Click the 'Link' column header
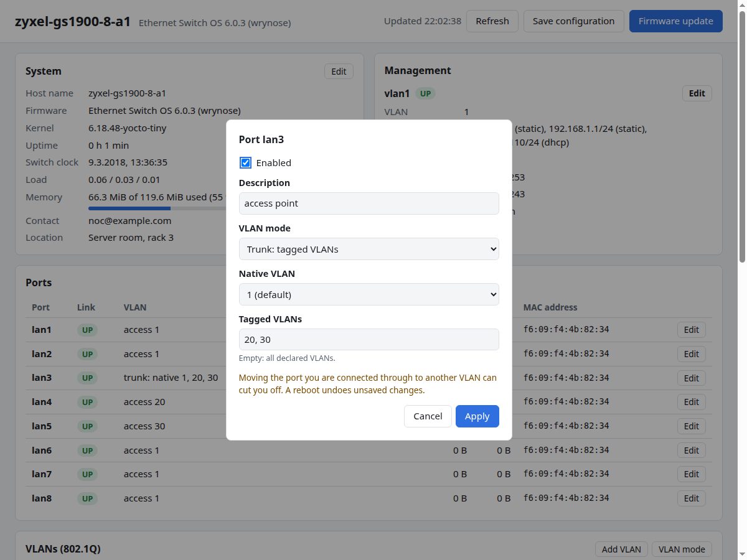This screenshot has height=560, width=747. pos(86,307)
